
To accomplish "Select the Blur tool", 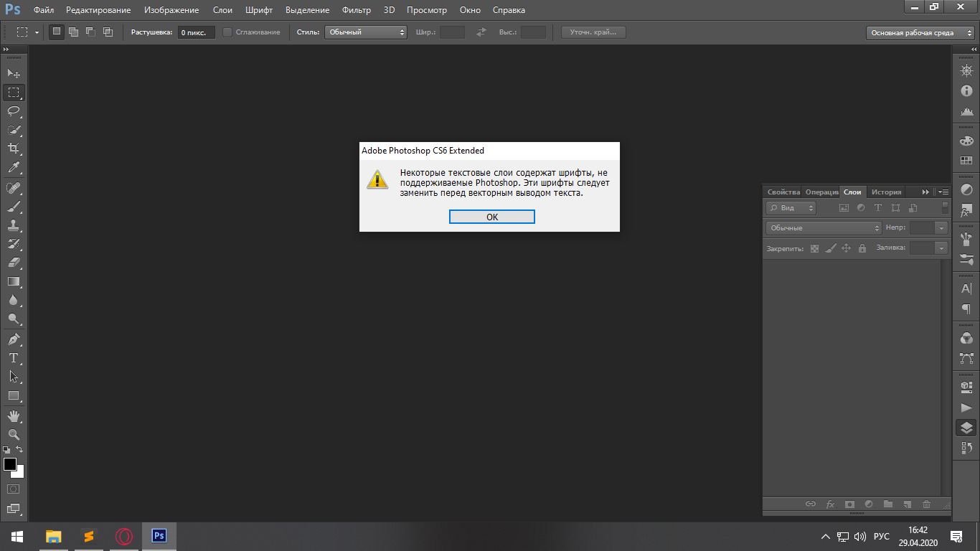I will [14, 300].
